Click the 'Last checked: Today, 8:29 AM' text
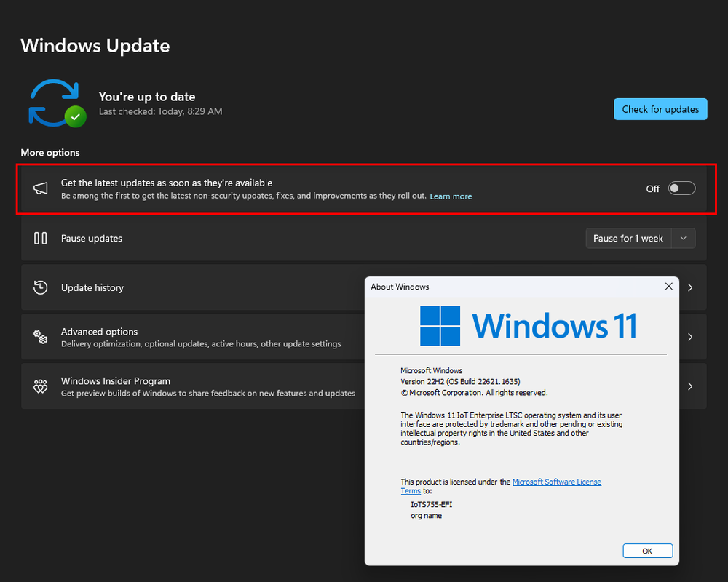This screenshot has height=582, width=728. pyautogui.click(x=161, y=111)
